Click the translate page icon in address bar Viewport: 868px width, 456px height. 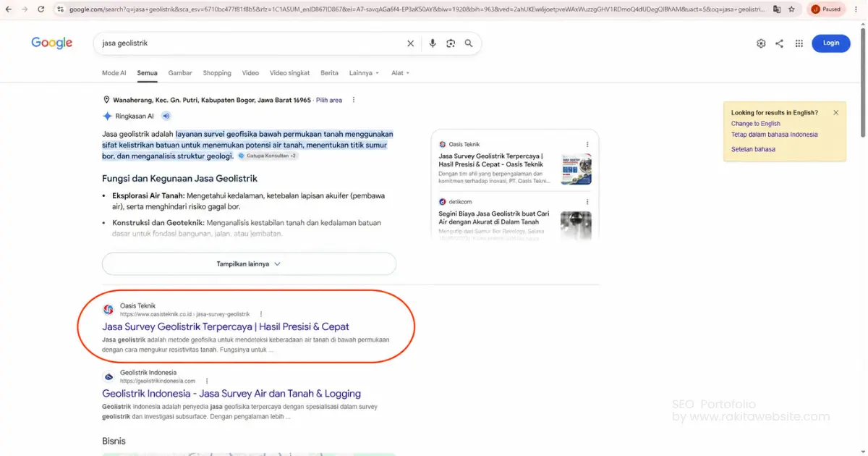click(x=777, y=9)
